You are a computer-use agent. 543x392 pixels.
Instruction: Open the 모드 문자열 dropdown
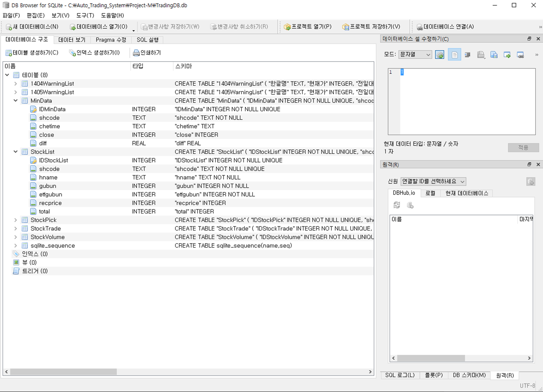[x=415, y=55]
